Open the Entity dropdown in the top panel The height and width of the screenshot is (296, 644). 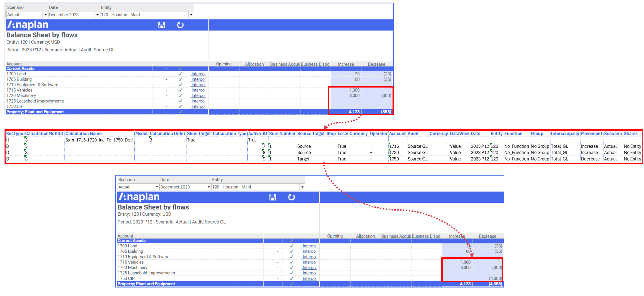click(191, 15)
